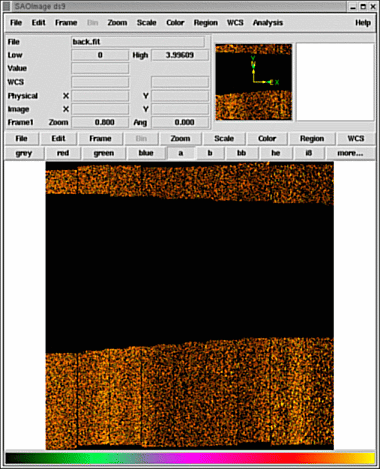The width and height of the screenshot is (380, 469).
Task: Open the Analysis menu
Action: click(x=268, y=23)
